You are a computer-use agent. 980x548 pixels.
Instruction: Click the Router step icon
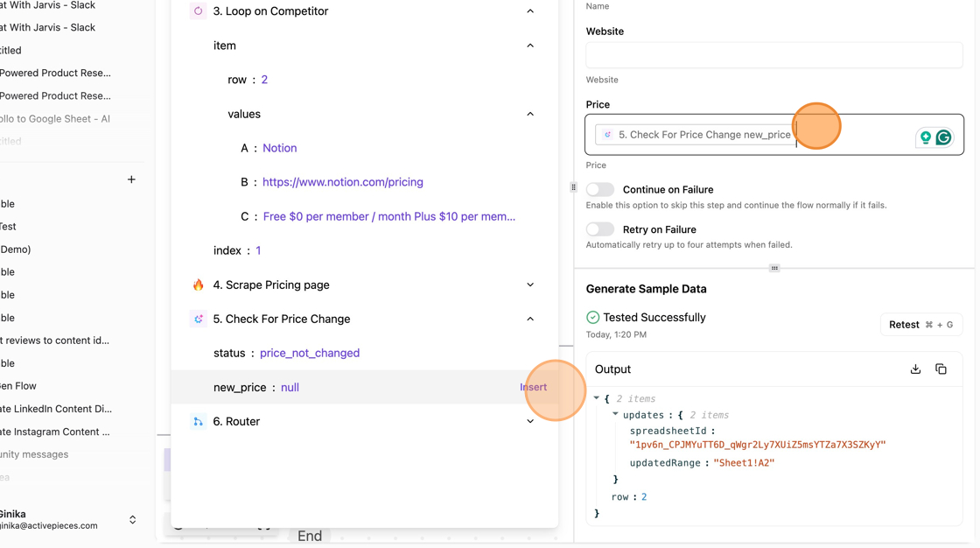[x=198, y=422]
